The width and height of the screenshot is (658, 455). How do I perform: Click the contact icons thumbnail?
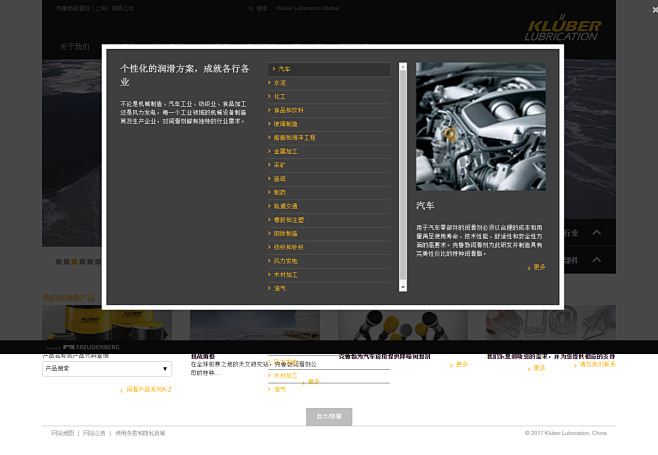[x=551, y=323]
